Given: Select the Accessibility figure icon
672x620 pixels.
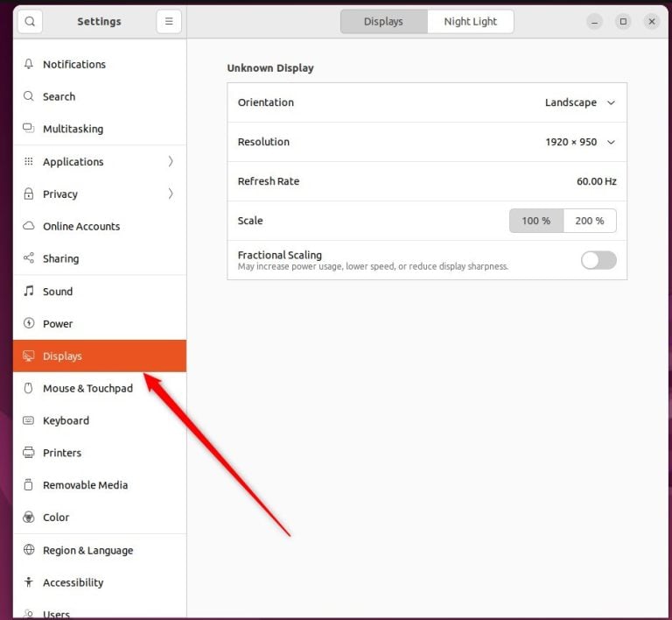Looking at the screenshot, I should click(29, 581).
